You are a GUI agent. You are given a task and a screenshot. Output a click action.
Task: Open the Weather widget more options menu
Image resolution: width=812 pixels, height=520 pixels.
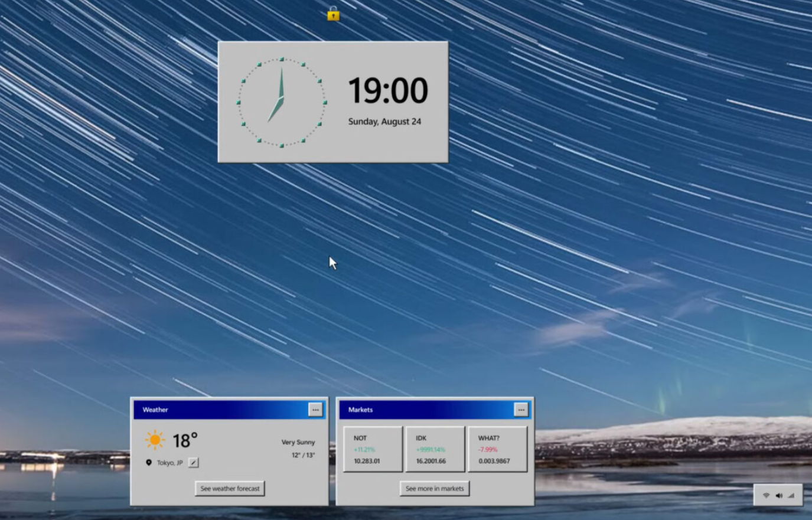point(315,410)
